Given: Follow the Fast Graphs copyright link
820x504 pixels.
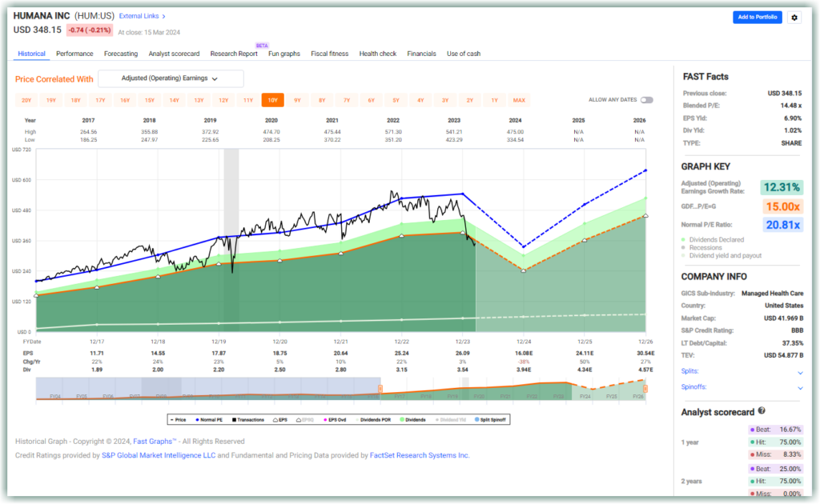Looking at the screenshot, I should [155, 442].
